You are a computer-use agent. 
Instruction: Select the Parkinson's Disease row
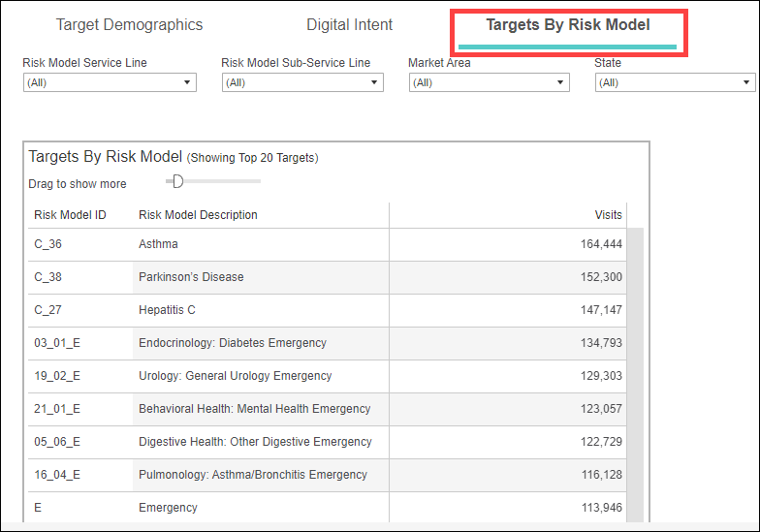(x=191, y=277)
